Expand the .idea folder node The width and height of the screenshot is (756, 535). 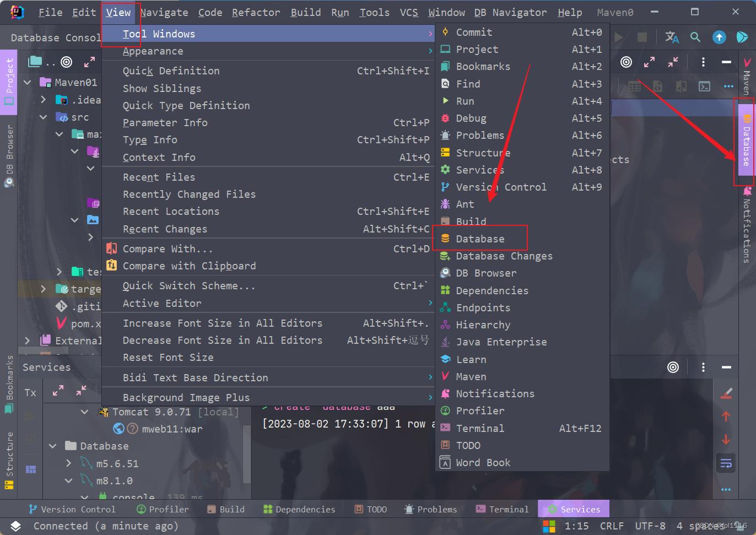[43, 99]
